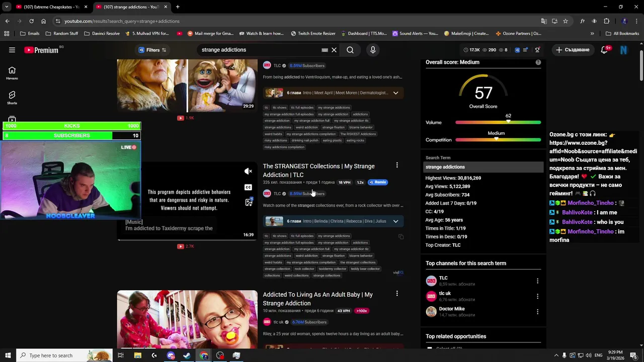Switch to strange addictions YouTube tab
This screenshot has width=644, height=362.
click(131, 7)
